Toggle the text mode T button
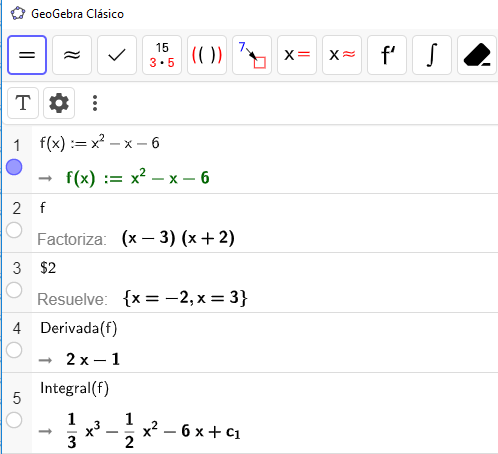 point(23,103)
